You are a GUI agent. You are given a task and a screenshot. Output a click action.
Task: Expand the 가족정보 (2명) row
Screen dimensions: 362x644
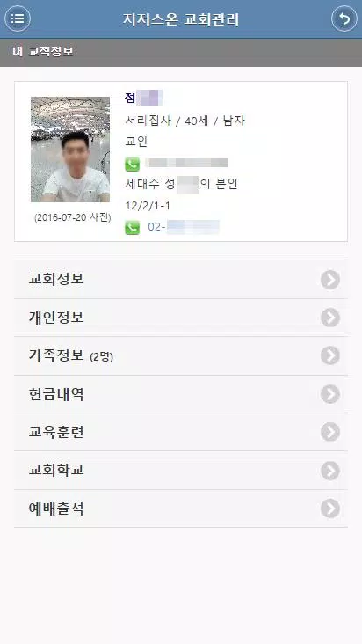pyautogui.click(x=181, y=355)
